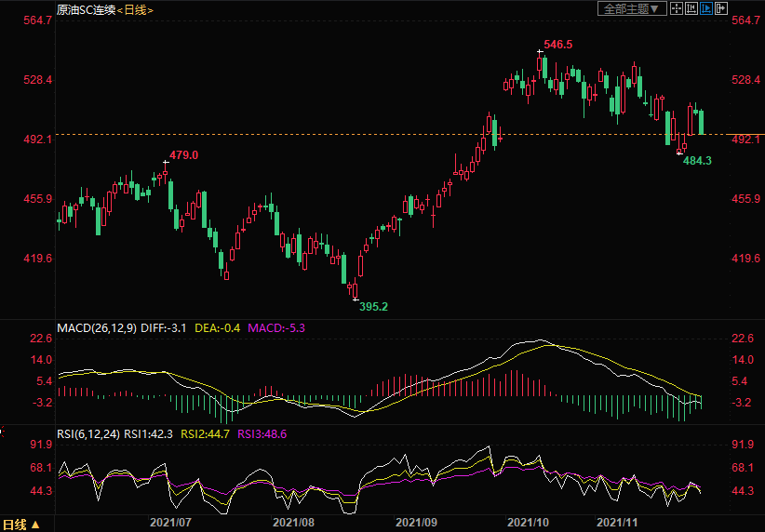The image size is (765, 532).
Task: Click the 484.3 recent low label
Action: pos(697,161)
